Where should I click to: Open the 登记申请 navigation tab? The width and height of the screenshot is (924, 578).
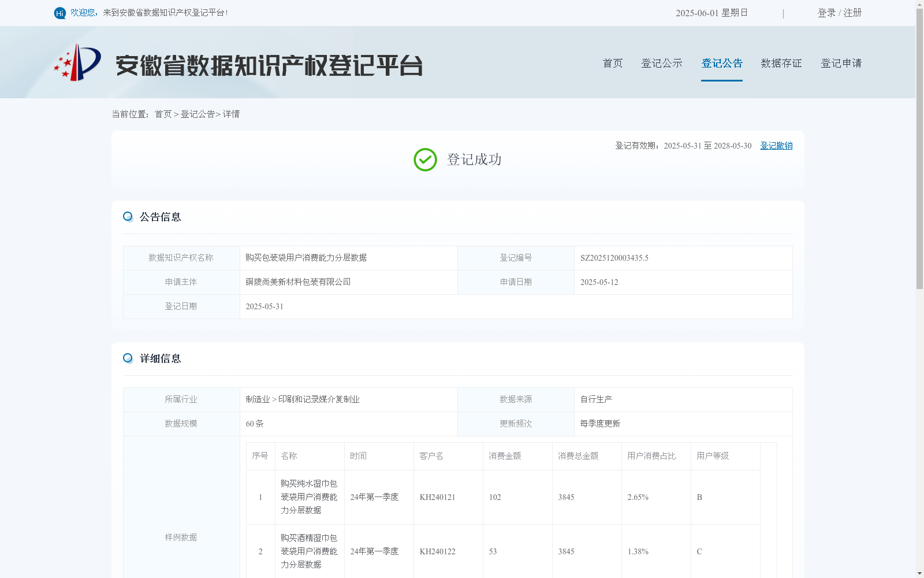pos(841,63)
